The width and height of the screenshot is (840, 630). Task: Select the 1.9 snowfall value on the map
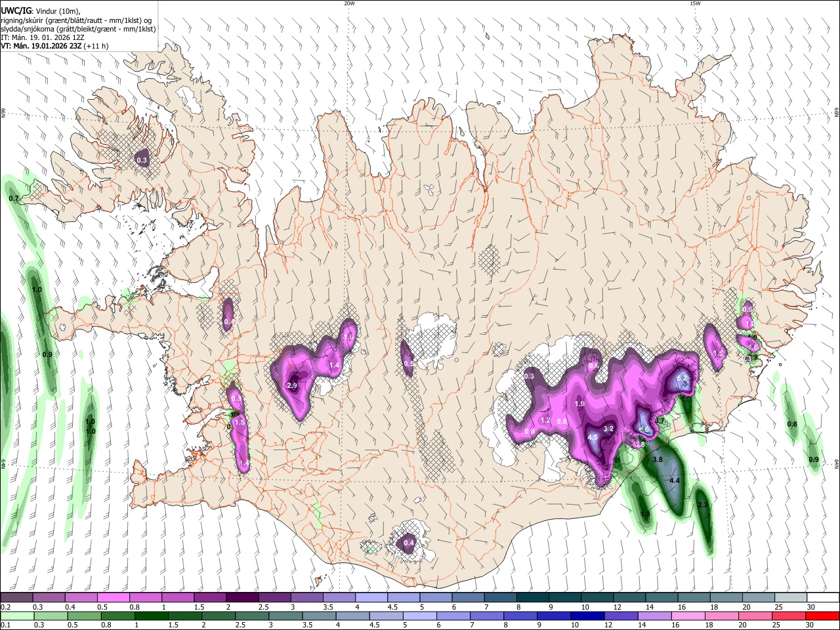click(x=579, y=404)
